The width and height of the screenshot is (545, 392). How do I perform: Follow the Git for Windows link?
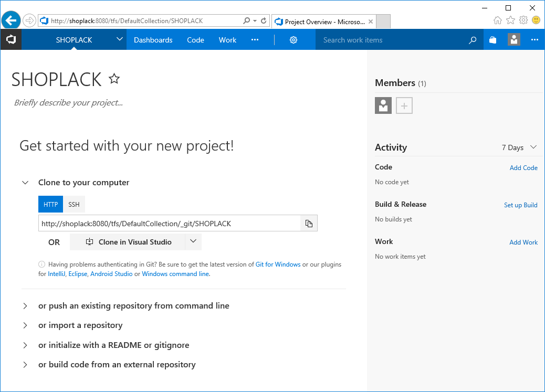tap(278, 264)
